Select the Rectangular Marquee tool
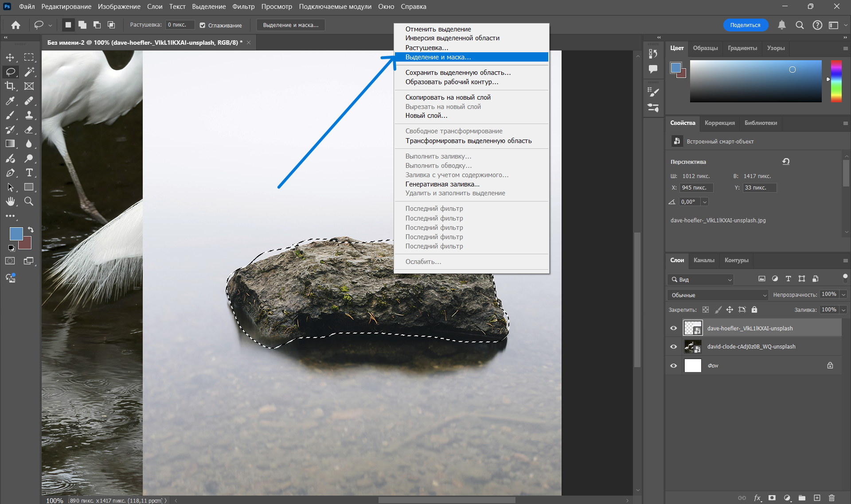The height and width of the screenshot is (504, 851). click(29, 57)
